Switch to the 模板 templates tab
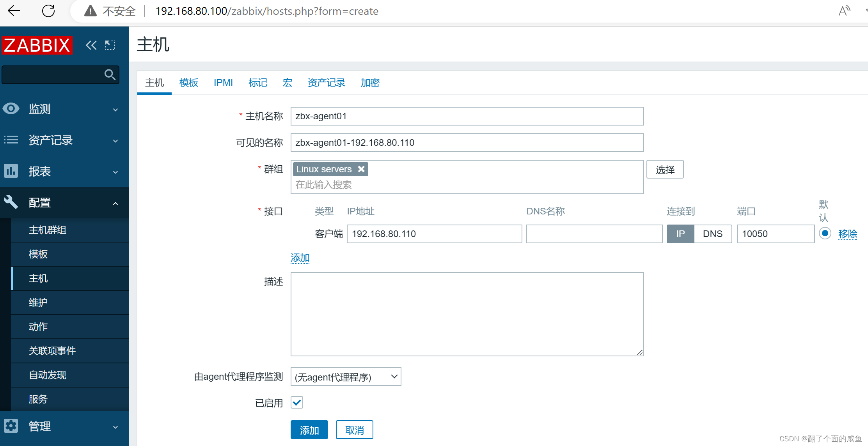This screenshot has width=868, height=446. [189, 83]
